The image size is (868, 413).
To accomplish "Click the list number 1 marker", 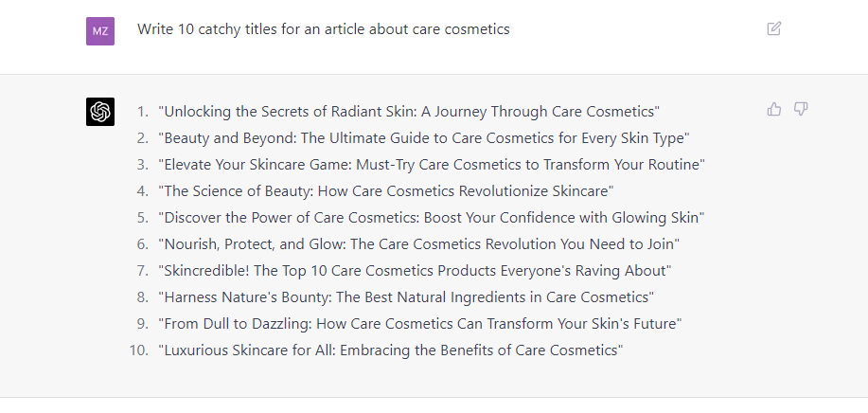I will (143, 111).
